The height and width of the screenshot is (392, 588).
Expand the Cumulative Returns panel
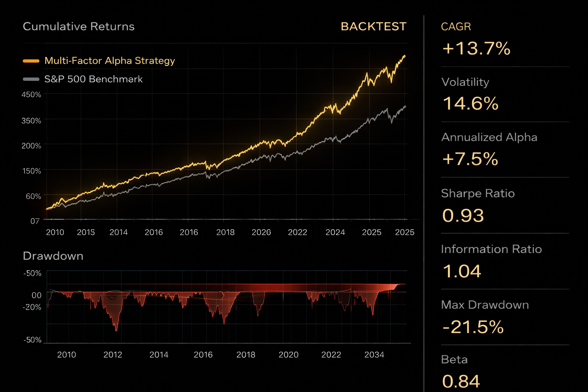tap(78, 26)
